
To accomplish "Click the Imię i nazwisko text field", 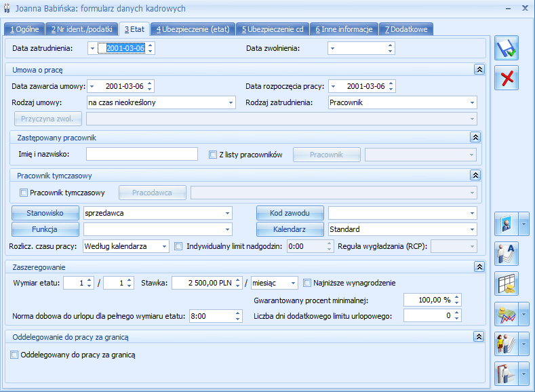I will (x=142, y=154).
